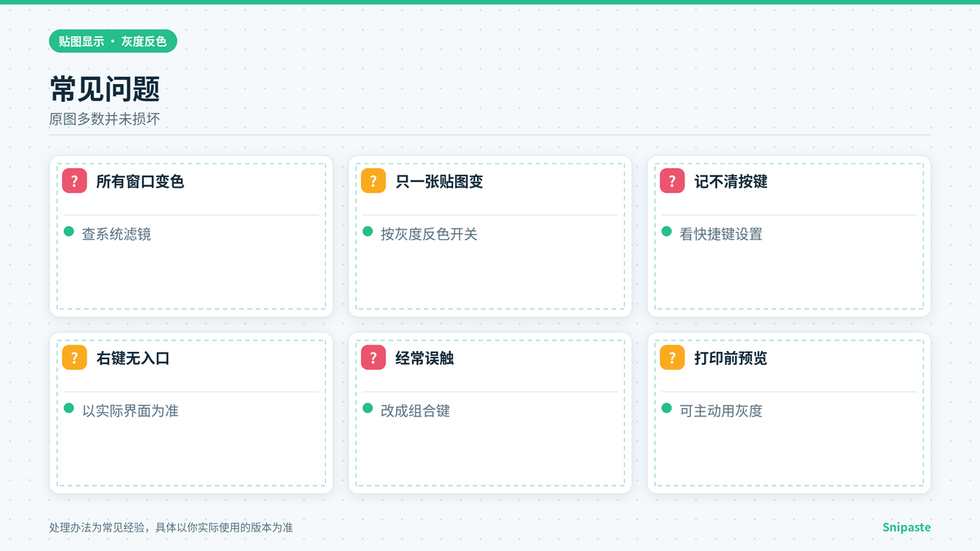Screen dimensions: 980x551
Task: Select the card title 所有窗口变色
Action: pos(140,181)
